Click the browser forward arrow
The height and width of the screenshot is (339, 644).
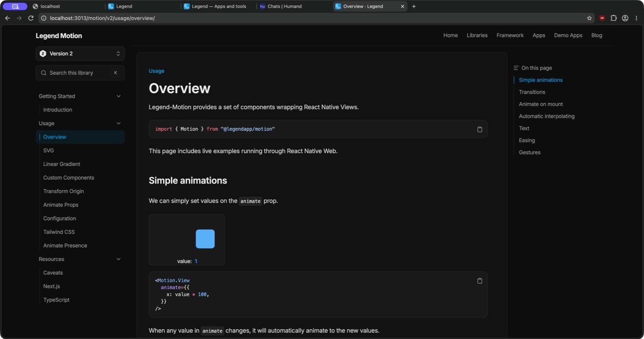(19, 18)
